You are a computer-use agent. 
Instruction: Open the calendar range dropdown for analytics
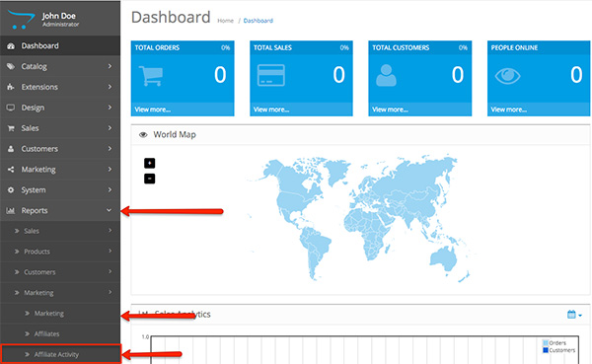574,314
